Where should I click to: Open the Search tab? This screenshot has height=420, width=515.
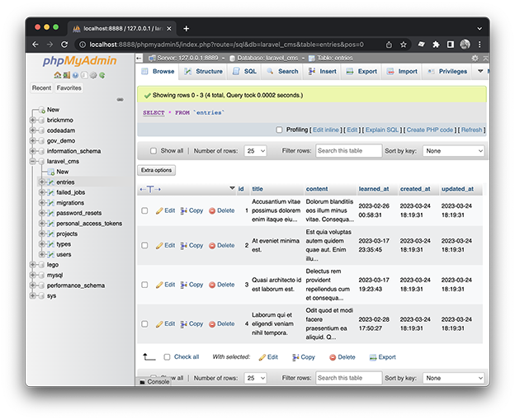pyautogui.click(x=282, y=72)
